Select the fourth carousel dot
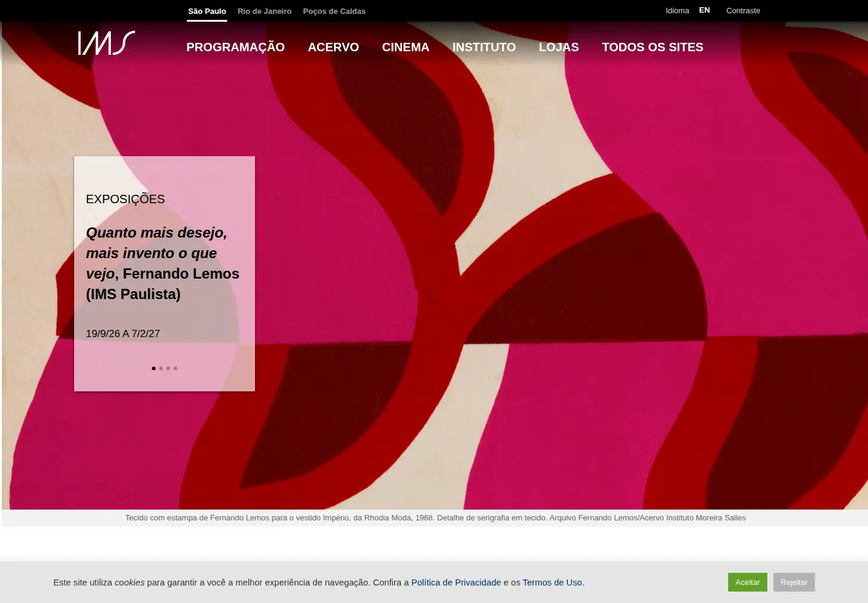 (x=175, y=368)
